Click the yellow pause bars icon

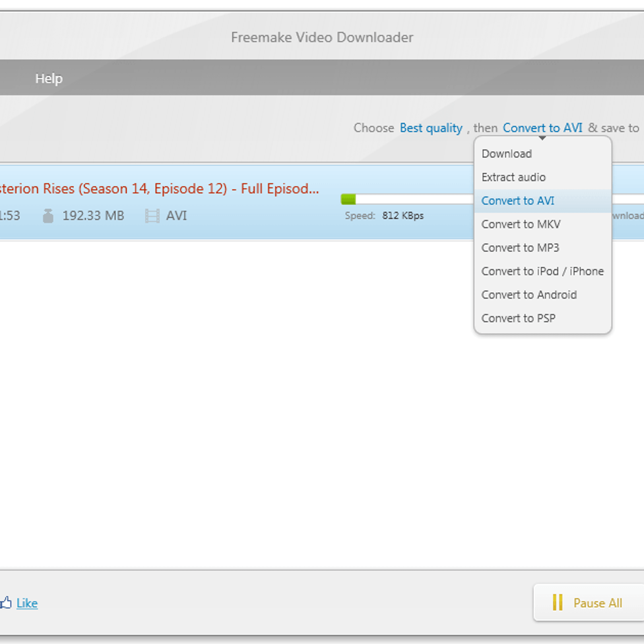coord(557,603)
